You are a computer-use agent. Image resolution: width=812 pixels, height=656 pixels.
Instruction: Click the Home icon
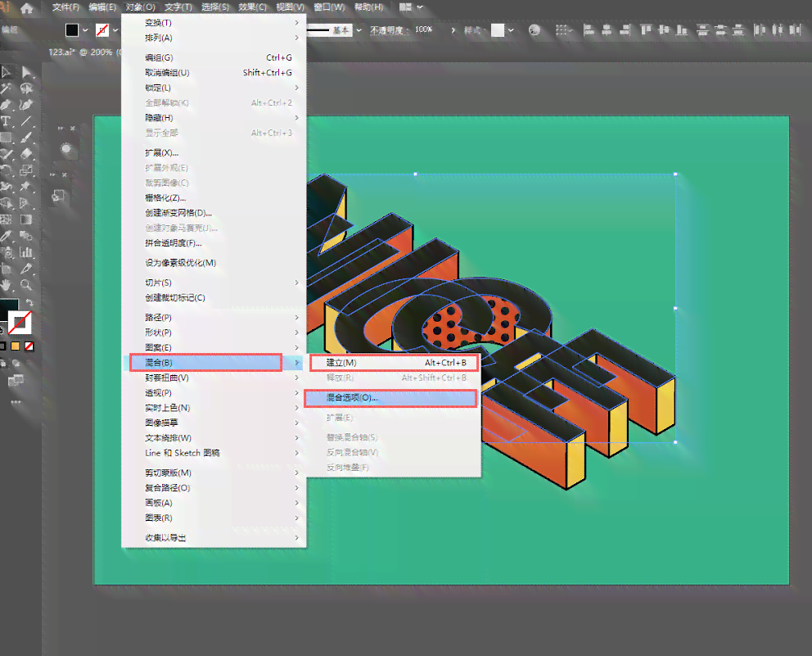(x=27, y=8)
